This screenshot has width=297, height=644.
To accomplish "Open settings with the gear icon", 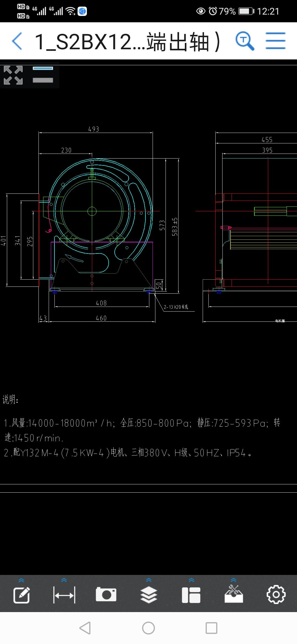I will point(276,594).
